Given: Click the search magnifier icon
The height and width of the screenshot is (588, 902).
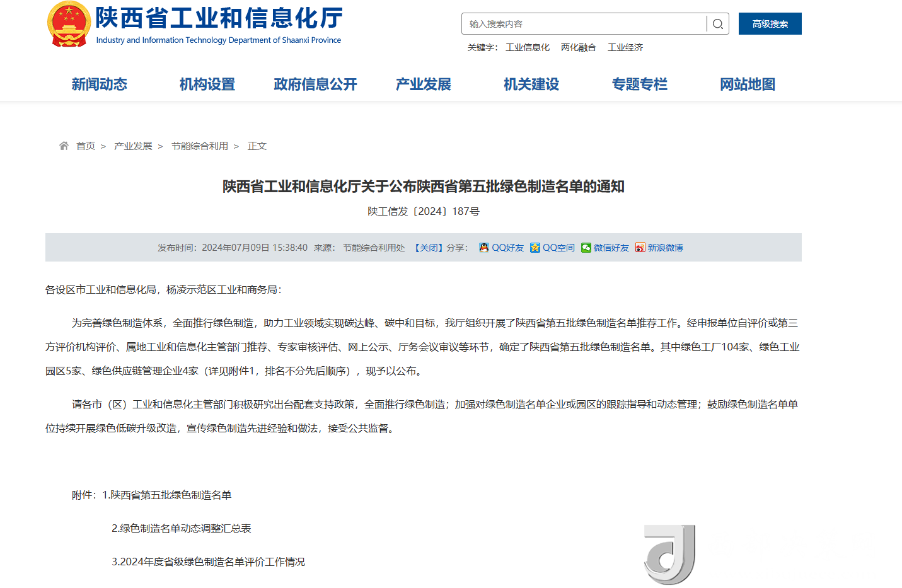Looking at the screenshot, I should pyautogui.click(x=718, y=23).
